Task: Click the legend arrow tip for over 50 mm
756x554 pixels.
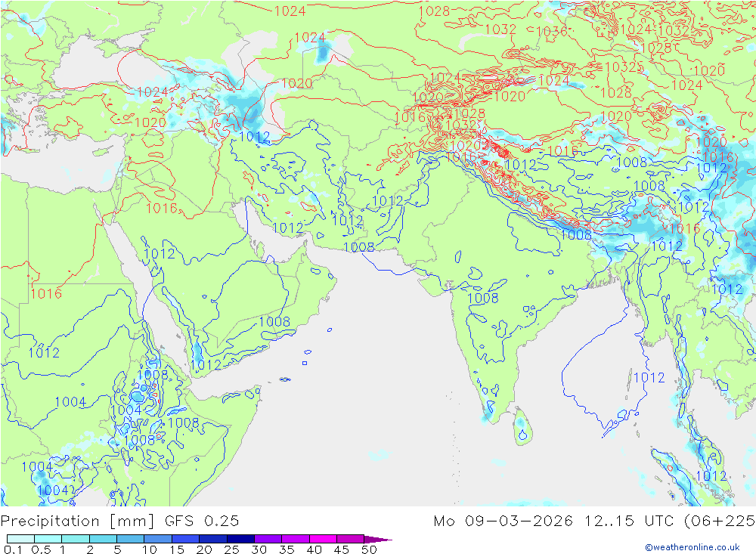Action: pos(379,539)
